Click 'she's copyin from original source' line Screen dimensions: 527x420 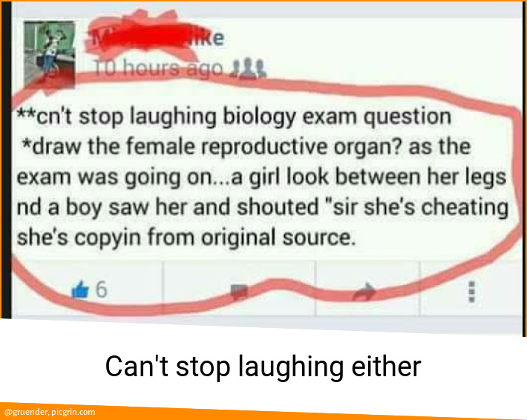pos(186,237)
